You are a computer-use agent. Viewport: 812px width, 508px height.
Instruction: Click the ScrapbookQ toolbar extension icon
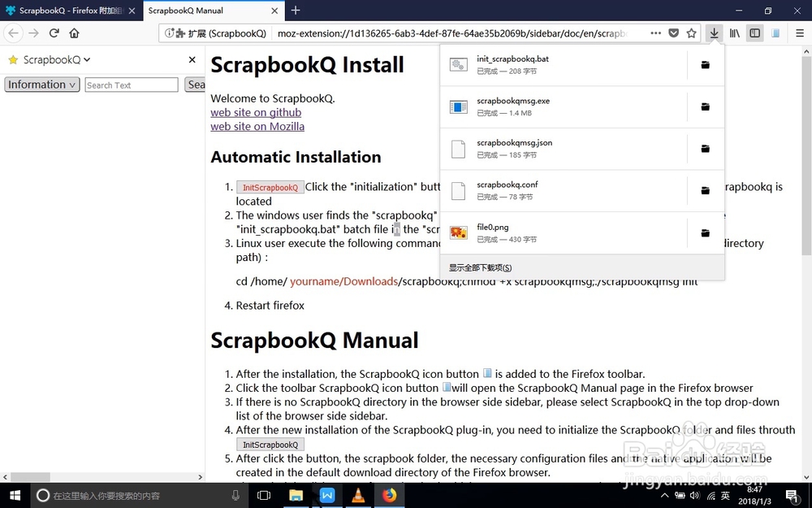point(775,33)
